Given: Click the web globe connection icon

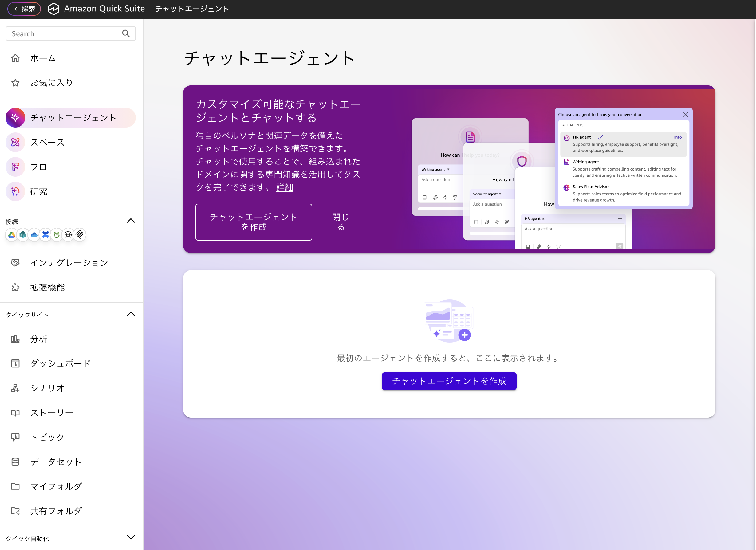Looking at the screenshot, I should pyautogui.click(x=68, y=235).
